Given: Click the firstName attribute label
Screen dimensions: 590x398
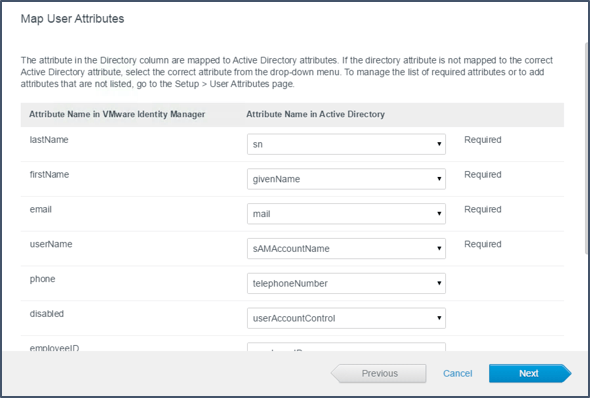Looking at the screenshot, I should [49, 175].
